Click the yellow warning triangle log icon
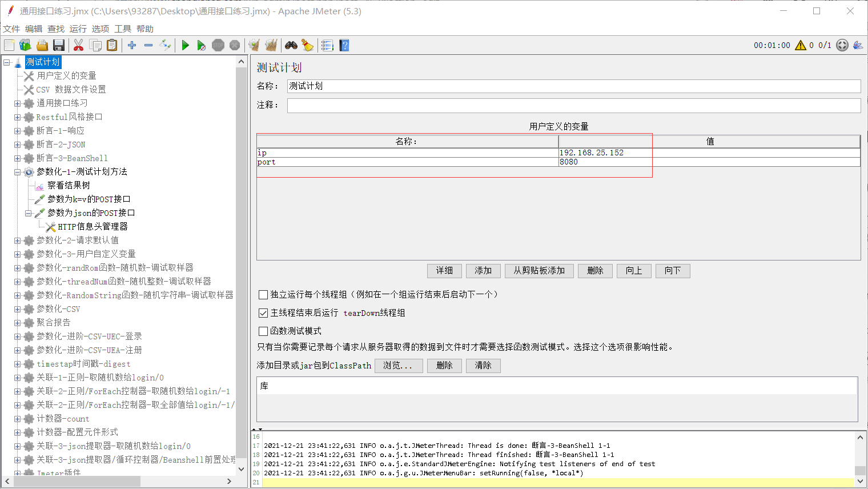868x489 pixels. tap(801, 45)
